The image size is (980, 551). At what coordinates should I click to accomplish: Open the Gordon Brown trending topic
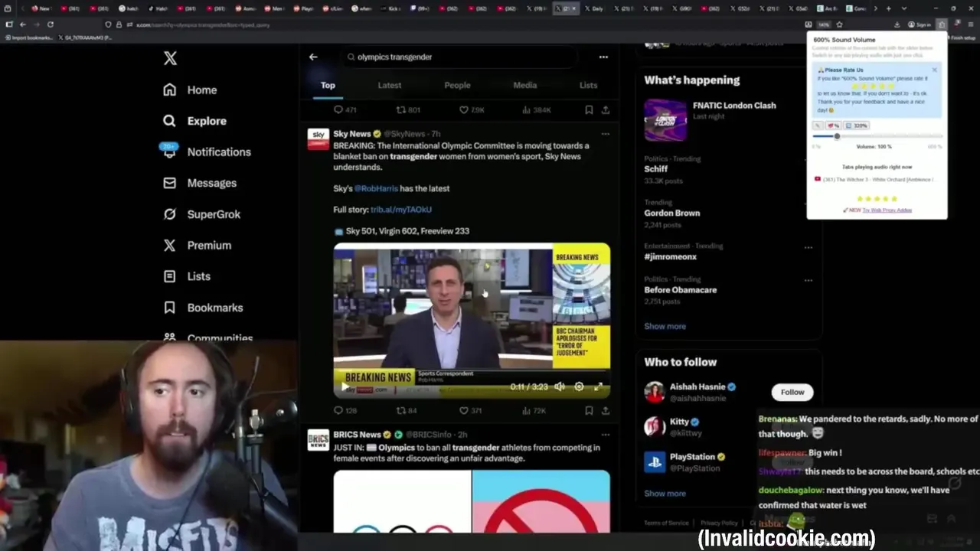(671, 213)
